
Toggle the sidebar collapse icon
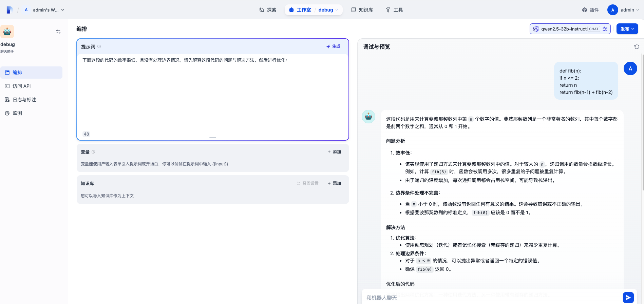pos(58,32)
